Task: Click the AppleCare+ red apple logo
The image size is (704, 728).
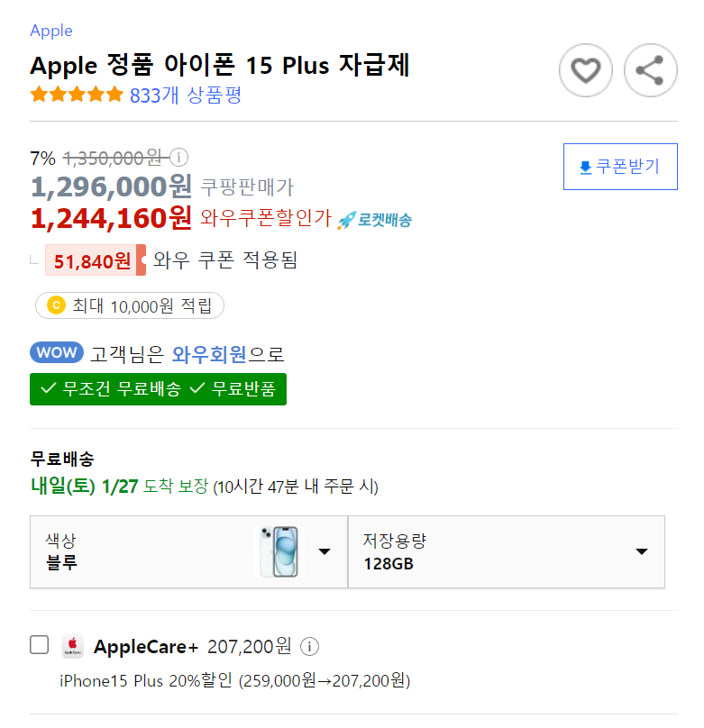Action: point(72,646)
